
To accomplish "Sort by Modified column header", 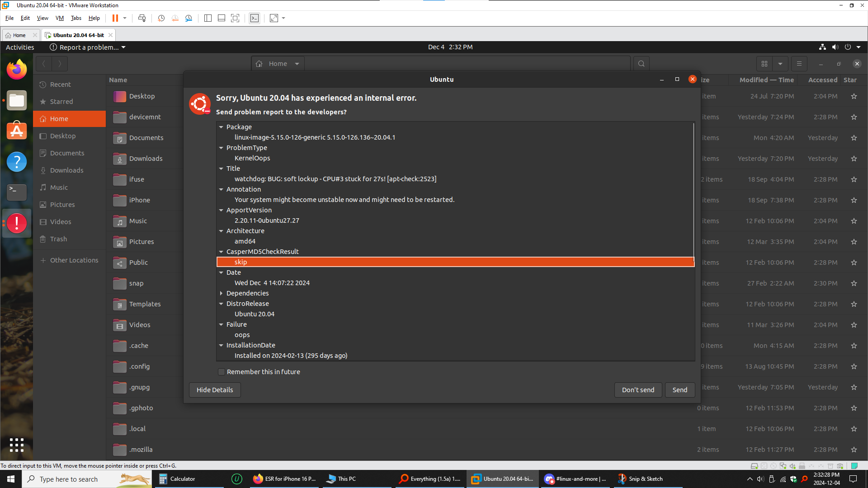I will (766, 80).
